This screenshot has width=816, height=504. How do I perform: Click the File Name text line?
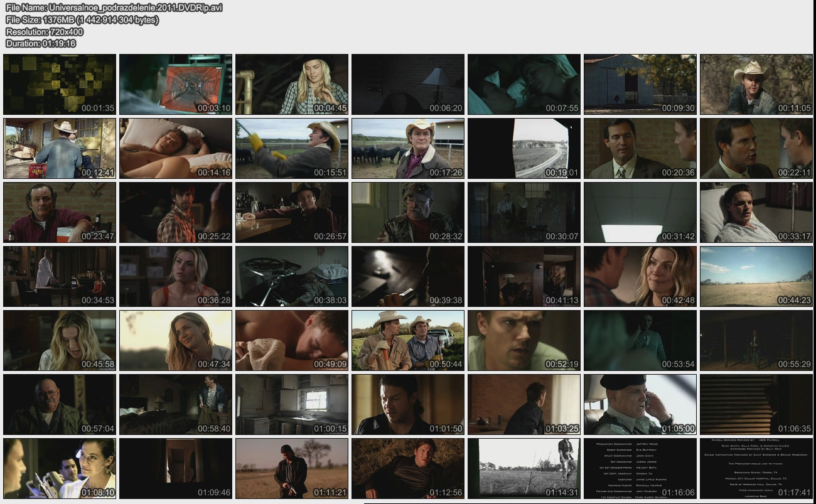(x=114, y=8)
